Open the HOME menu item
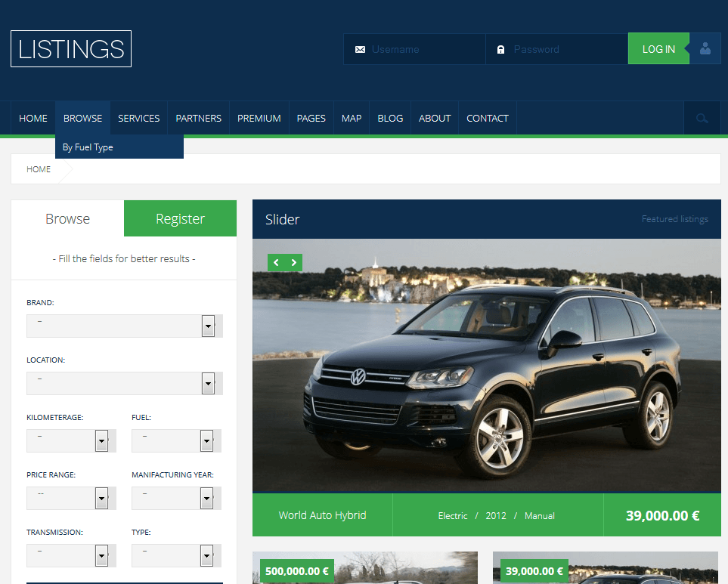The image size is (728, 584). [x=33, y=119]
